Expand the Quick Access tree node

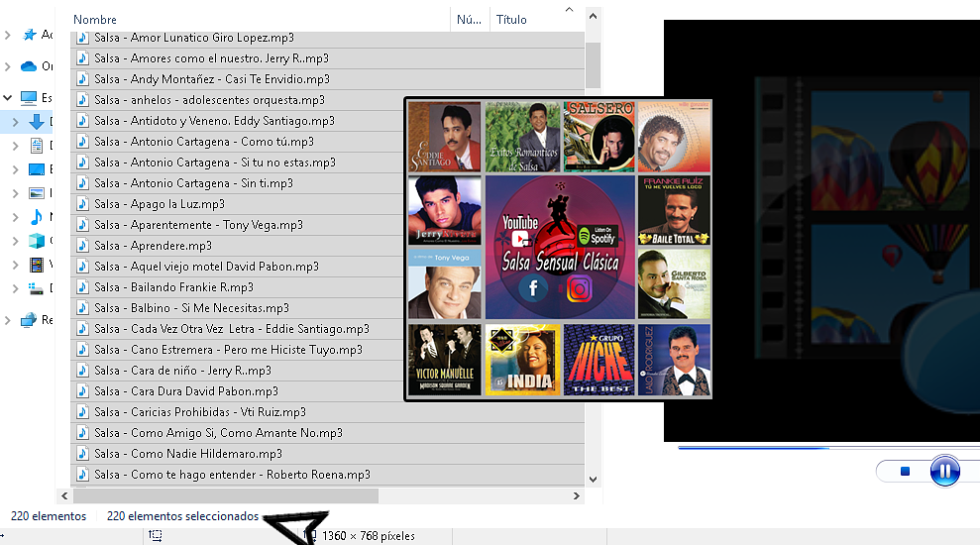click(x=8, y=35)
